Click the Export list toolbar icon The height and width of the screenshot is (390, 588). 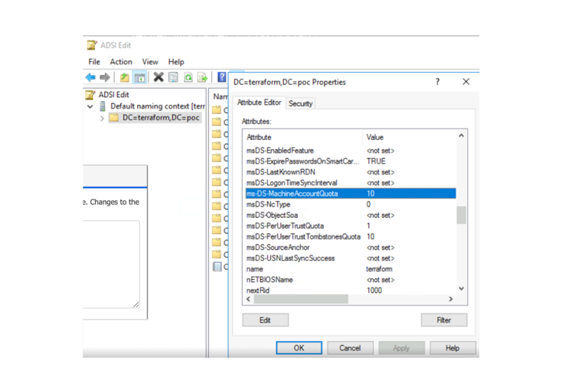(x=202, y=77)
